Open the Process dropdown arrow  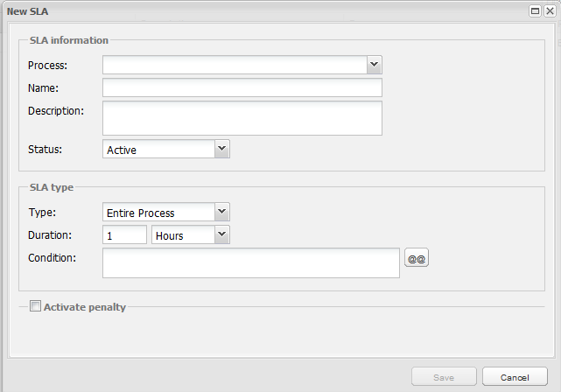click(374, 65)
